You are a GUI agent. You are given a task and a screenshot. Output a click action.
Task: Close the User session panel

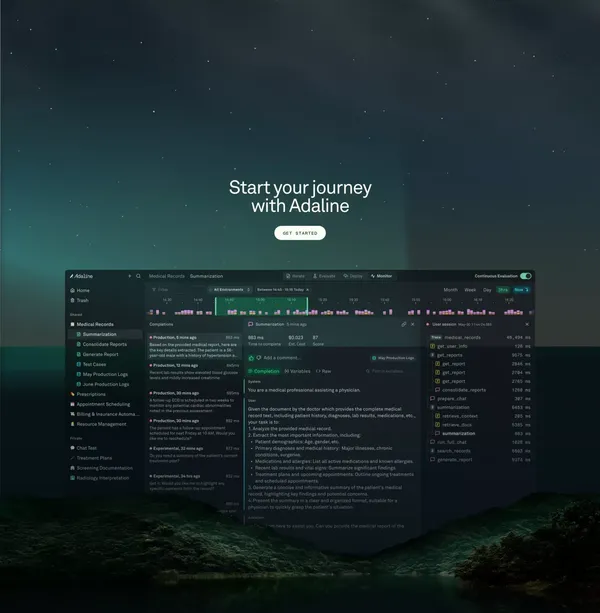pyautogui.click(x=527, y=324)
